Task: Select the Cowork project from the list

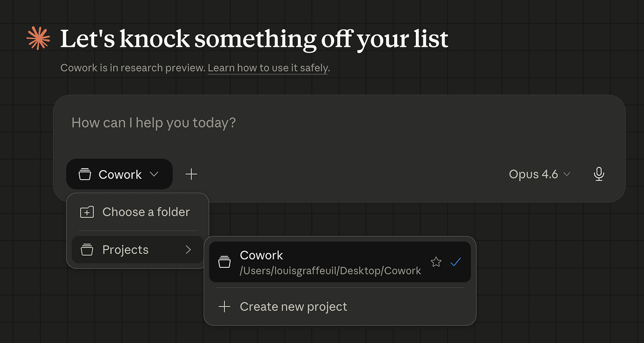Action: [x=340, y=262]
